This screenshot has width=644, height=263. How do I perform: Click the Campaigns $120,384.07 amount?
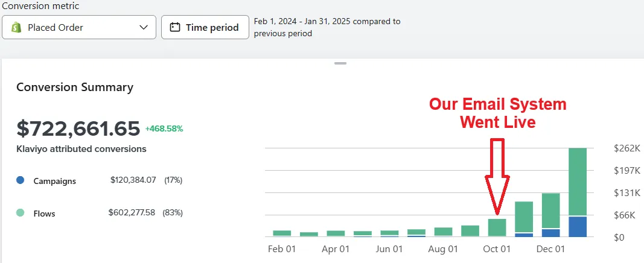point(133,180)
